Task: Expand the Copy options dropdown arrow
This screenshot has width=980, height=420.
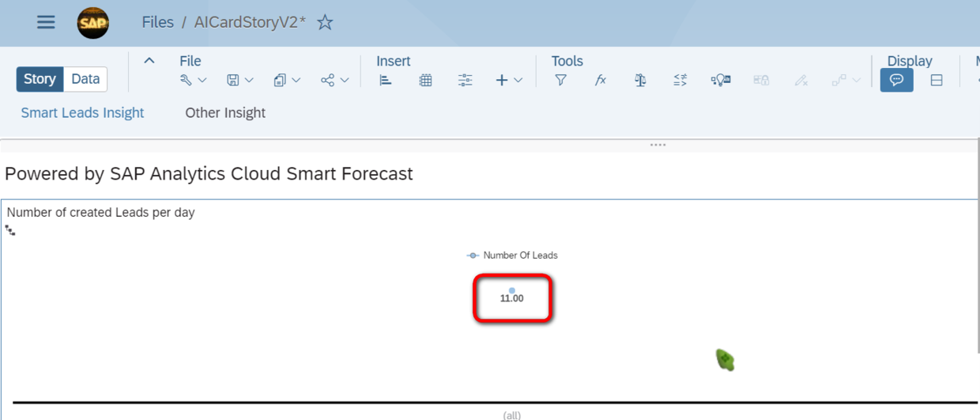Action: pyautogui.click(x=296, y=80)
